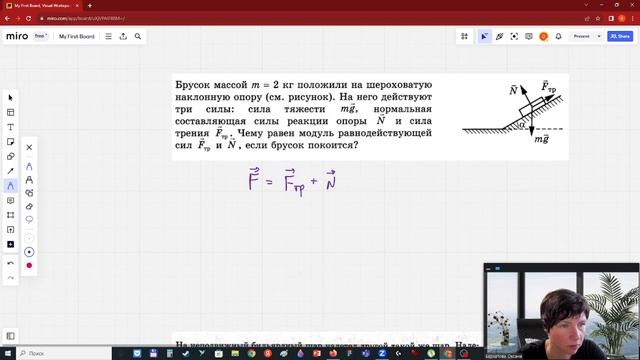Toggle the active Pen tool in left toolbar

[11, 186]
